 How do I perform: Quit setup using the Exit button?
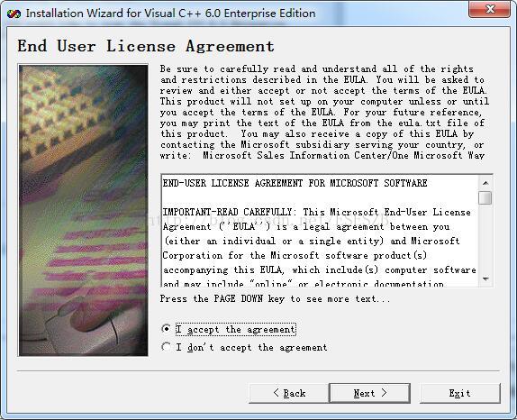point(460,393)
